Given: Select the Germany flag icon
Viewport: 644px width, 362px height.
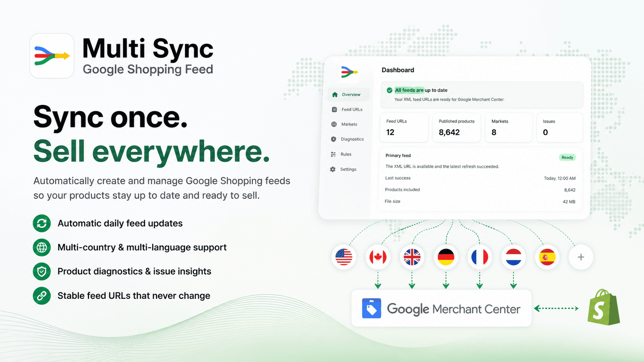Looking at the screenshot, I should click(446, 257).
